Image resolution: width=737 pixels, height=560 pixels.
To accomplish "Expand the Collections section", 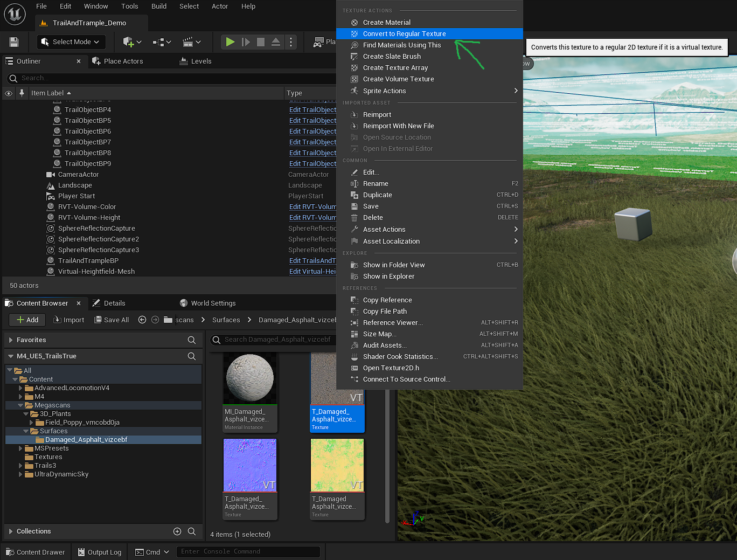I will 11,531.
